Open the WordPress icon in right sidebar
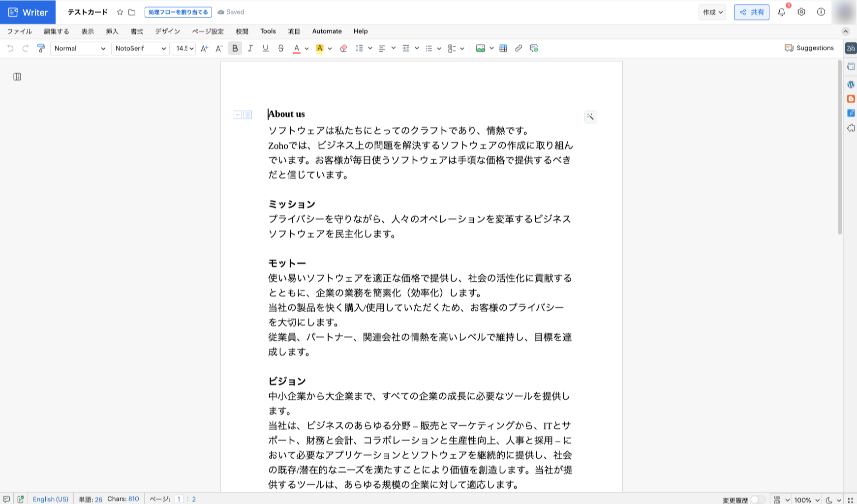This screenshot has width=857, height=504. (851, 85)
